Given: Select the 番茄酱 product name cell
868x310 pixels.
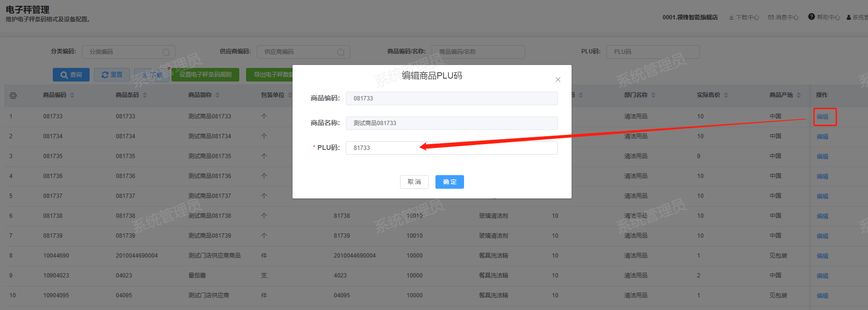Looking at the screenshot, I should (197, 276).
